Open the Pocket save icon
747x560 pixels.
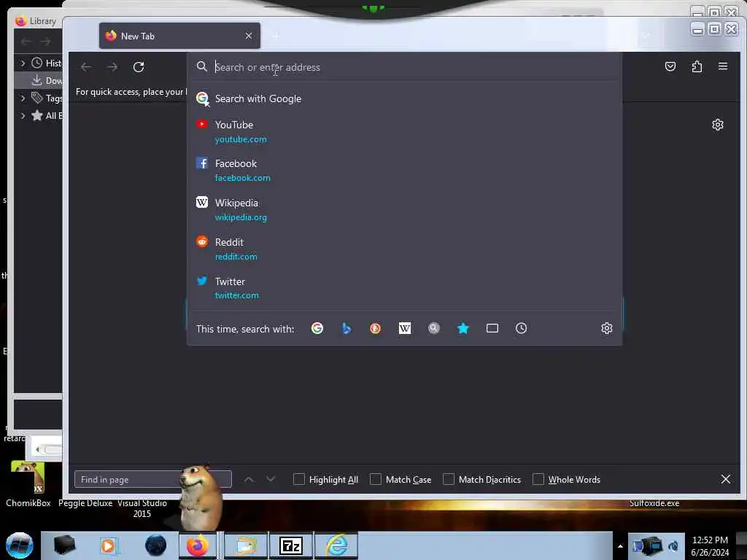(670, 66)
